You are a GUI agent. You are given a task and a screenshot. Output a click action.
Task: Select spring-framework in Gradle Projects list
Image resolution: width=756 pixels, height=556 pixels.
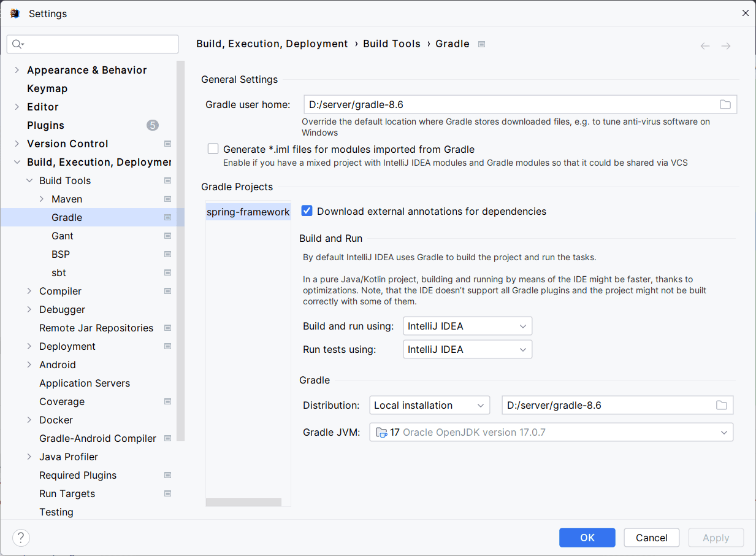pos(248,212)
